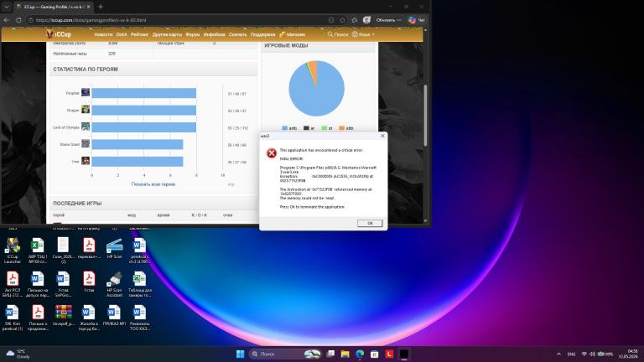Click the Обновить button in browser toolbar
The height and width of the screenshot is (362, 644).
click(x=388, y=20)
